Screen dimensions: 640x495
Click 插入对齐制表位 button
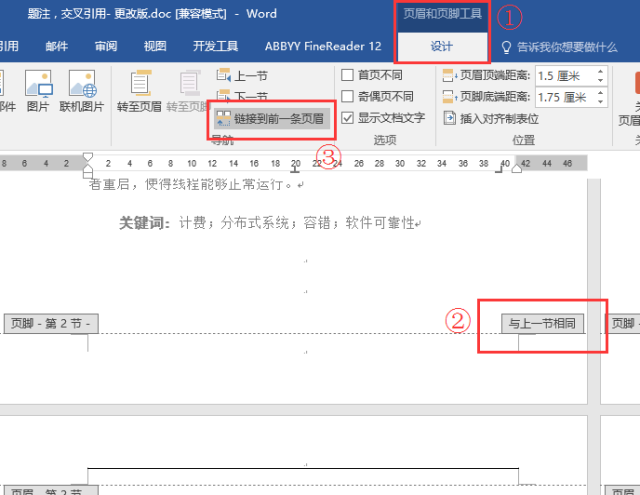491,119
